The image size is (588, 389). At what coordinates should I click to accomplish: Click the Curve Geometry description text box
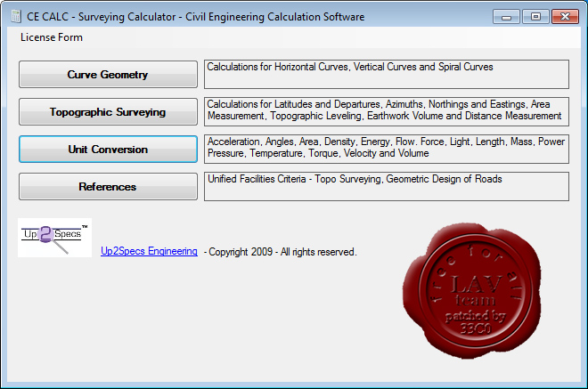[x=387, y=74]
